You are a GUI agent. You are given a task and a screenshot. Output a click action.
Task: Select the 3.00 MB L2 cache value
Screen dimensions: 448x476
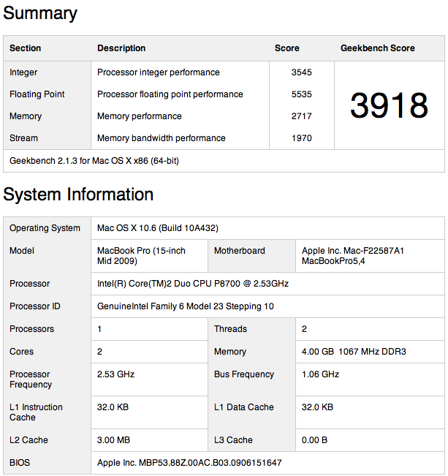[113, 440]
